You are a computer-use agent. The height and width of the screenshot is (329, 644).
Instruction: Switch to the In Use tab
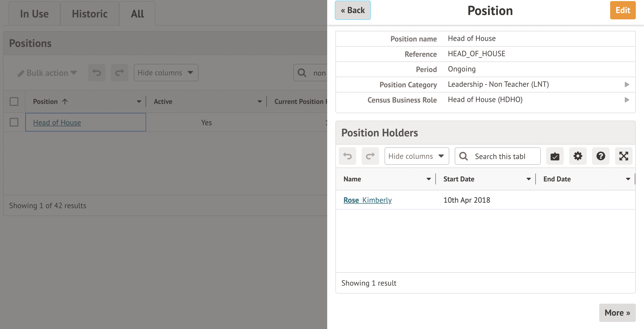point(34,14)
